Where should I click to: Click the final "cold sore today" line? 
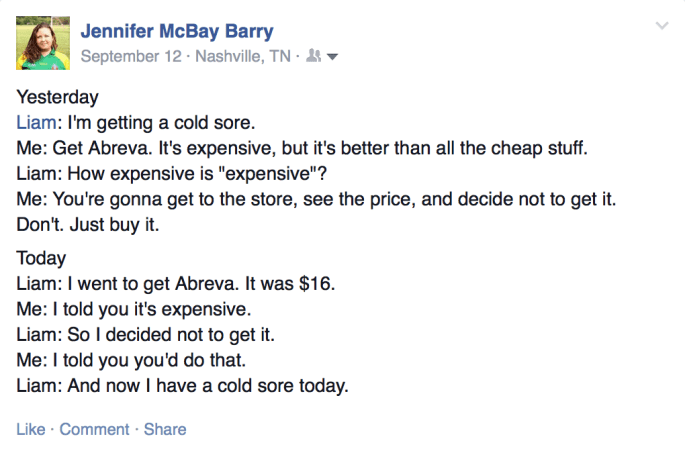click(182, 385)
